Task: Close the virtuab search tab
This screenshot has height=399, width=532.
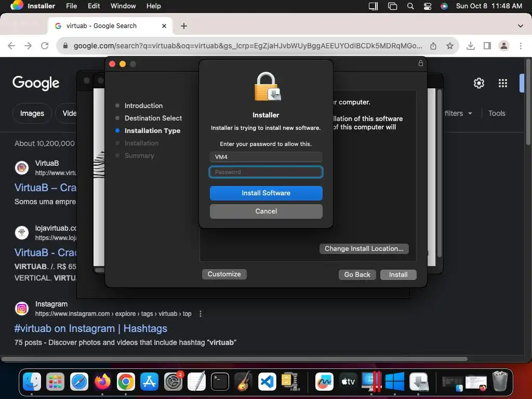Action: 164,26
